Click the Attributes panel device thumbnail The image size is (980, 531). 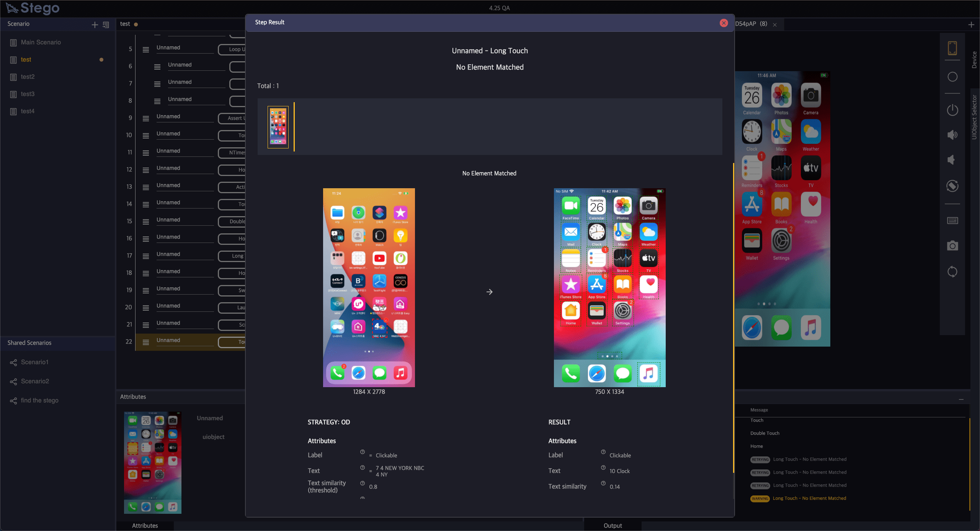(152, 463)
